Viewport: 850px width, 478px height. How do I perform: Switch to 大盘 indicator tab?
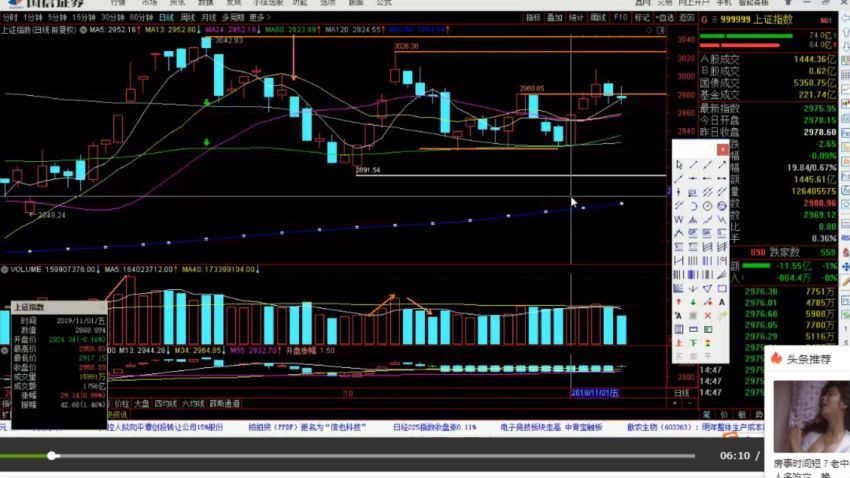(x=141, y=404)
